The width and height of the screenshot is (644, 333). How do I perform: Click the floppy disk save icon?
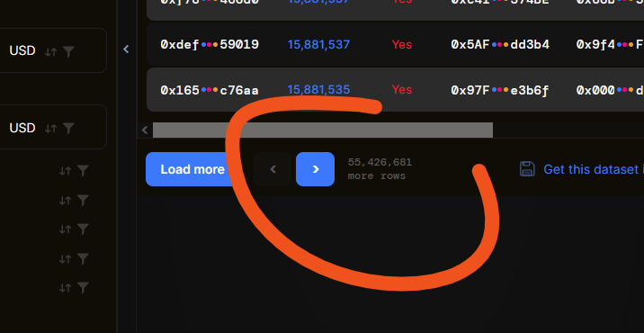coord(527,169)
